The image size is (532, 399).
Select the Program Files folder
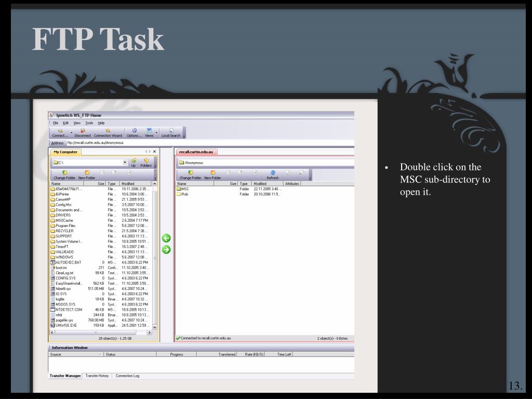click(x=63, y=225)
